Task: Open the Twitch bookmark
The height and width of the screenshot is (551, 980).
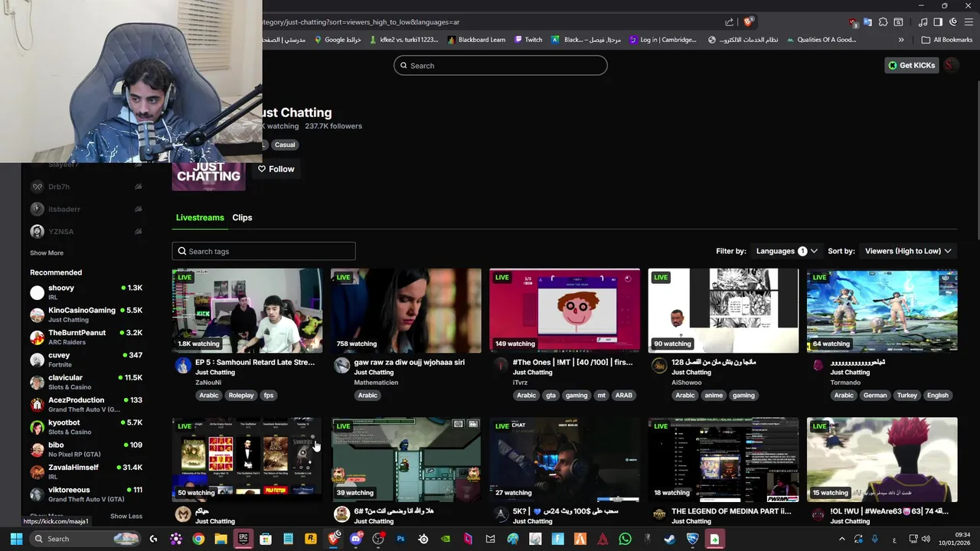Action: tap(528, 40)
